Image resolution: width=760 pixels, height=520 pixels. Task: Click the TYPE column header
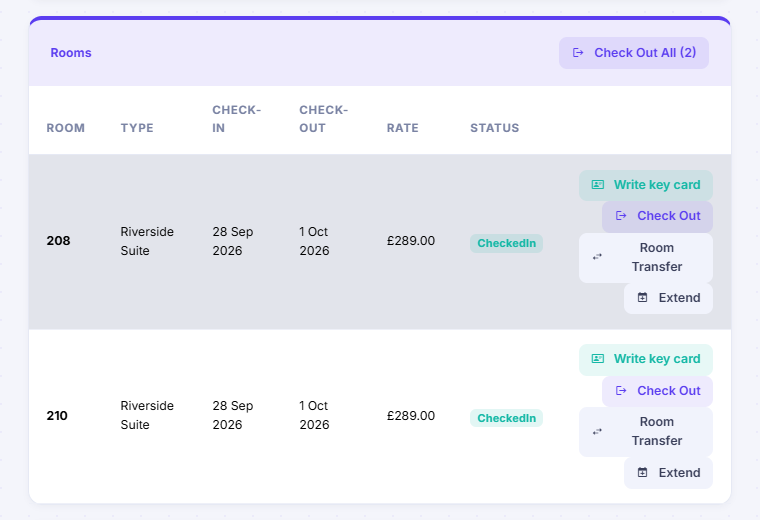coord(137,128)
